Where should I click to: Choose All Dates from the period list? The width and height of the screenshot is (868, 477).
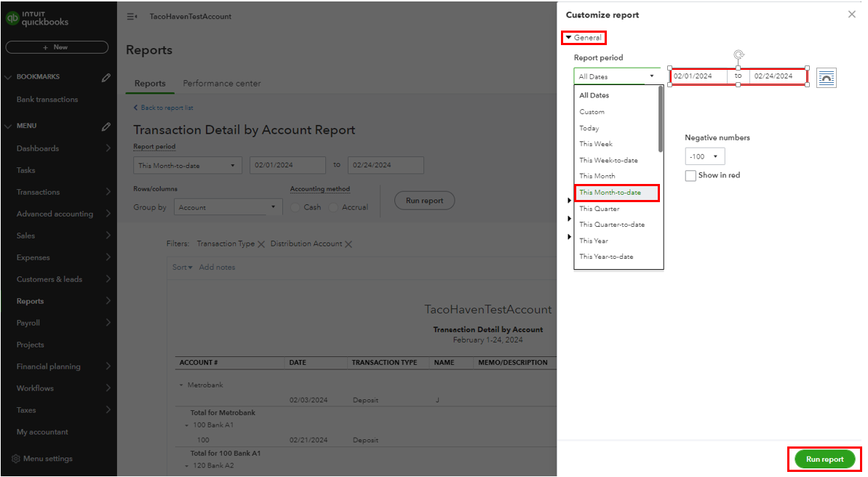coord(616,95)
